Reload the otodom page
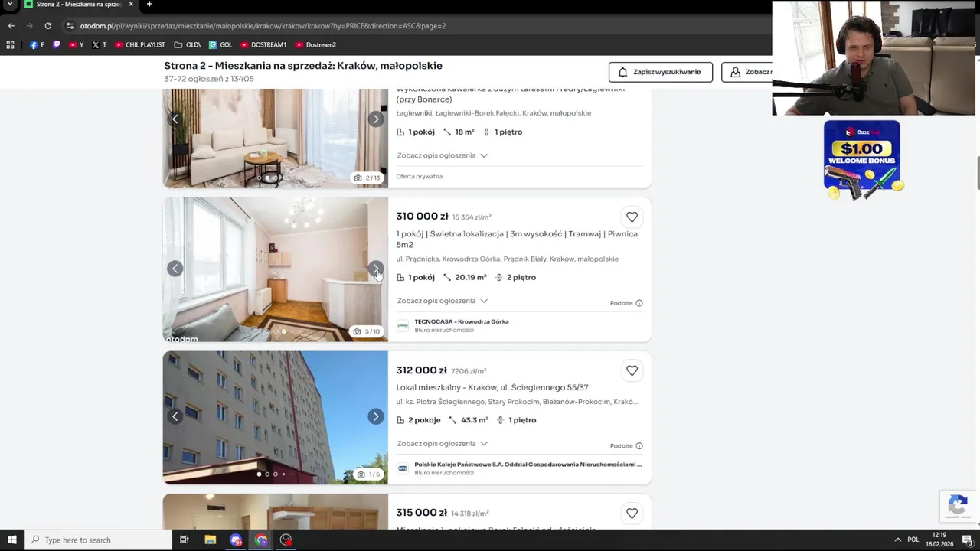 [x=47, y=25]
